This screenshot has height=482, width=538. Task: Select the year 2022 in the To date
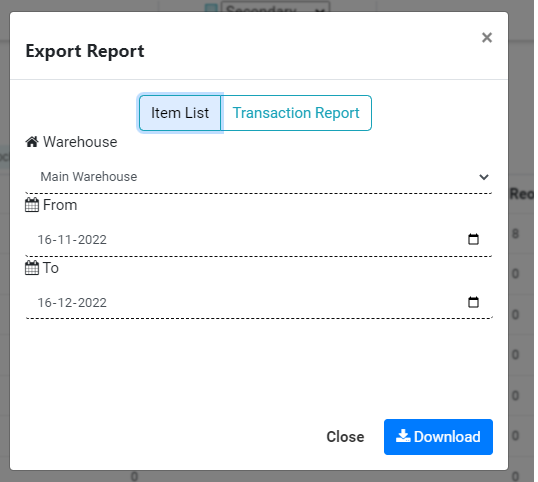[x=92, y=303]
